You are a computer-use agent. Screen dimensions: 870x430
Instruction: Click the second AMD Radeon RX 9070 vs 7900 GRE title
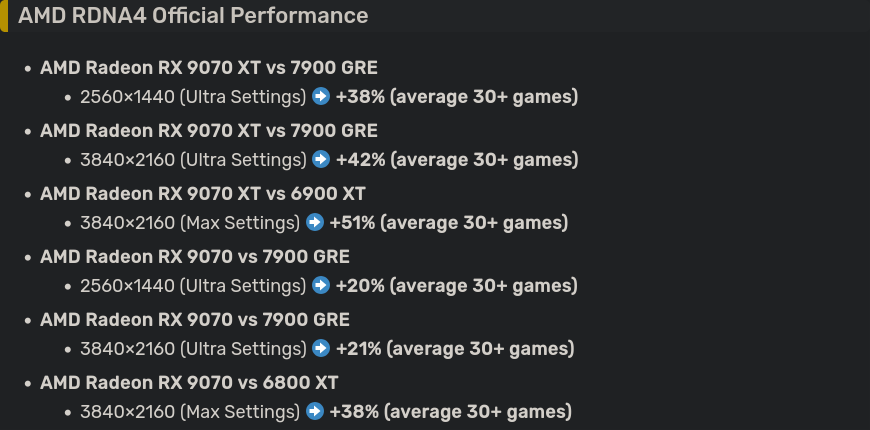[195, 320]
